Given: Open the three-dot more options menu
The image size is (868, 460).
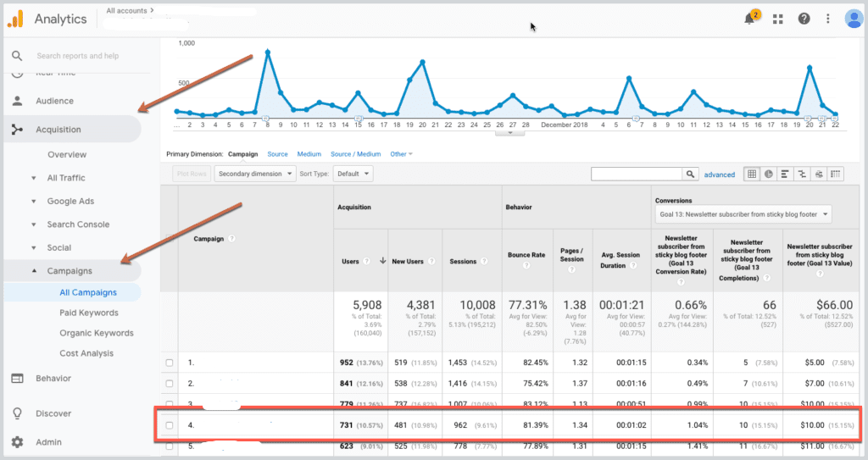Looking at the screenshot, I should pyautogui.click(x=828, y=19).
